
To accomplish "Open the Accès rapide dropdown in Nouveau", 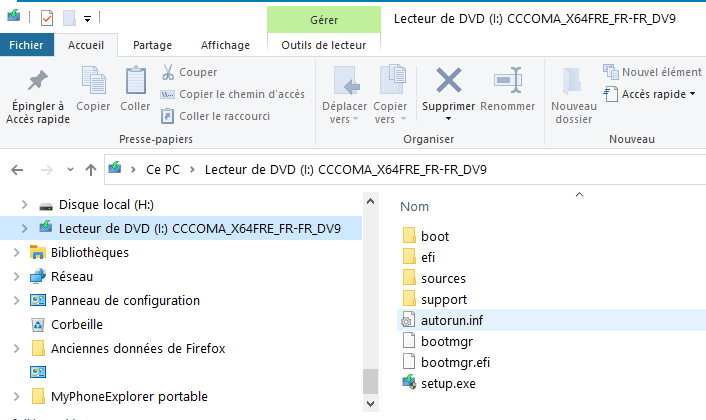I will click(693, 94).
